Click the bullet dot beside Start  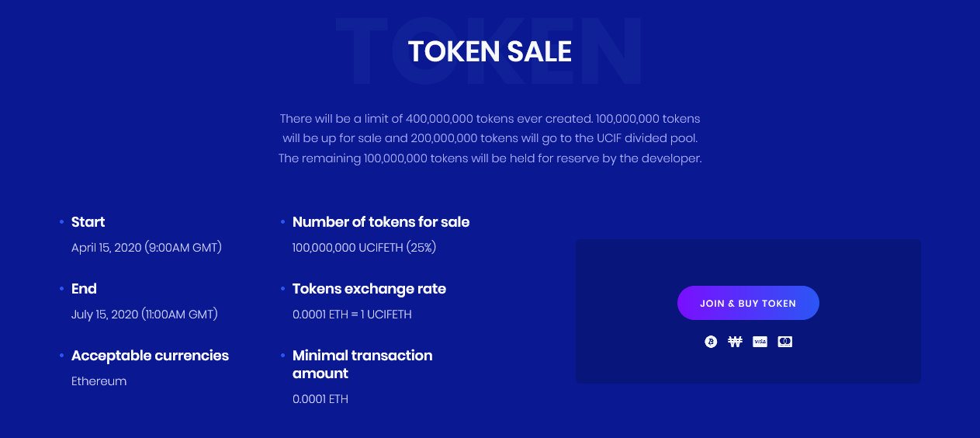tap(61, 223)
